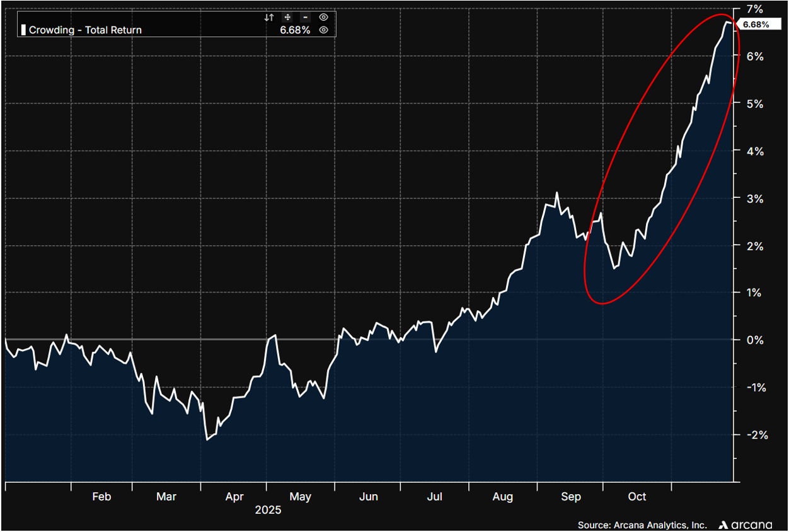Viewport: 789px width, 532px height.
Task: Click the white Crowding series color swatch
Action: [24, 30]
